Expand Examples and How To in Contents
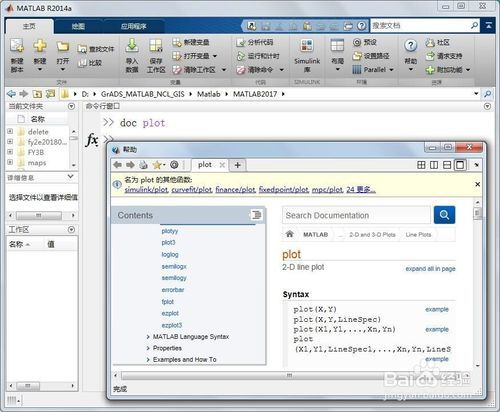This screenshot has width=500, height=412. [148, 360]
